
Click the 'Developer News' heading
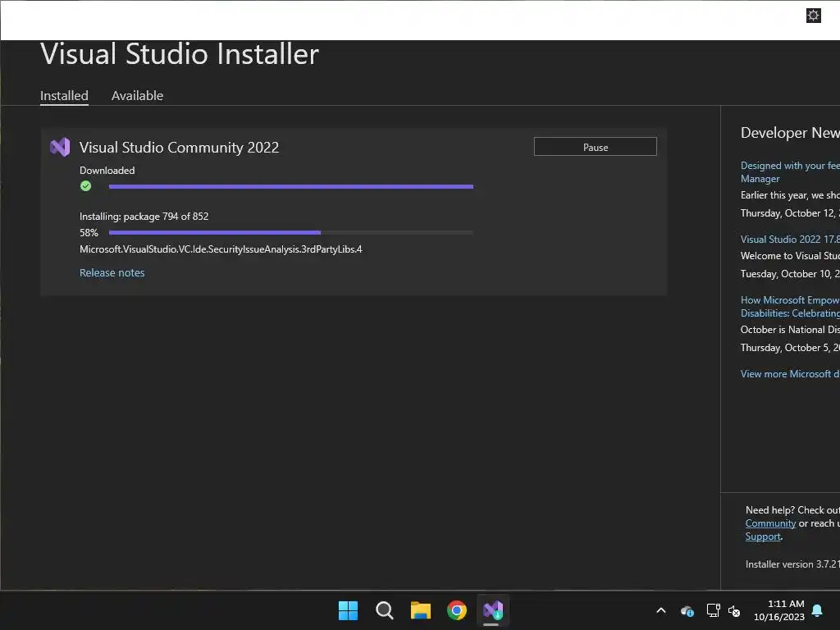tap(790, 133)
